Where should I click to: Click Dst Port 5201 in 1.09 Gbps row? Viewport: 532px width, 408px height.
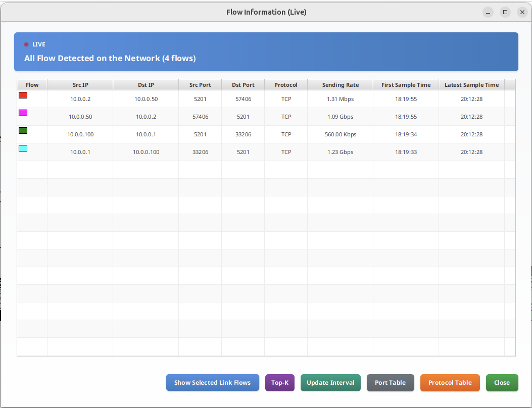pyautogui.click(x=244, y=117)
